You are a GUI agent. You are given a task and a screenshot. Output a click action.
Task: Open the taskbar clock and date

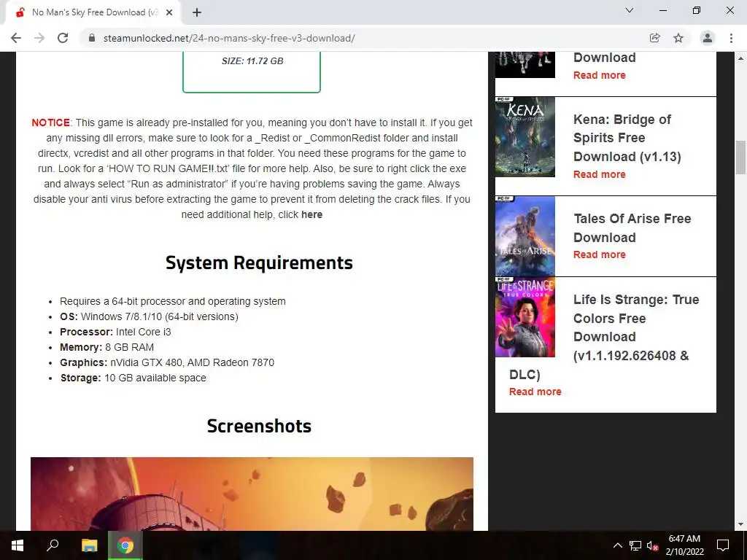point(684,545)
